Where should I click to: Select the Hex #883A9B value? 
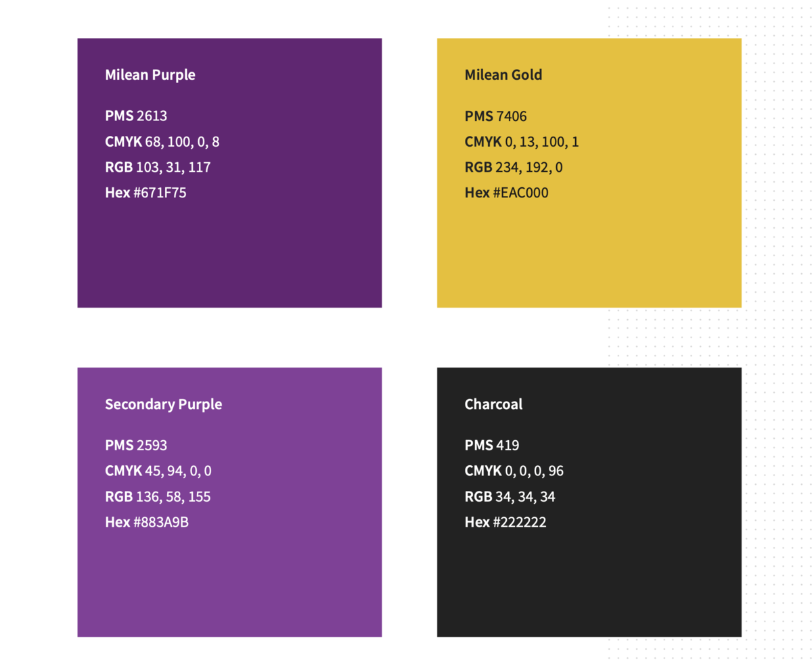(x=146, y=522)
